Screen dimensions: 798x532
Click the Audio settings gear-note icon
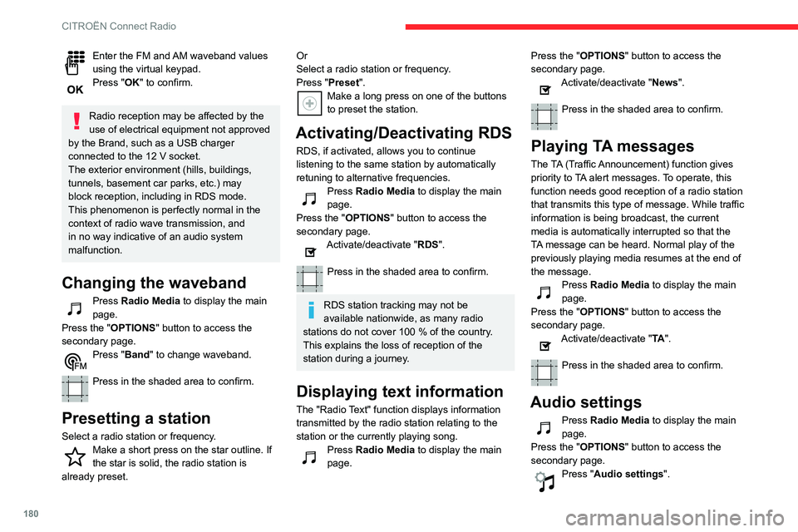pos(544,481)
